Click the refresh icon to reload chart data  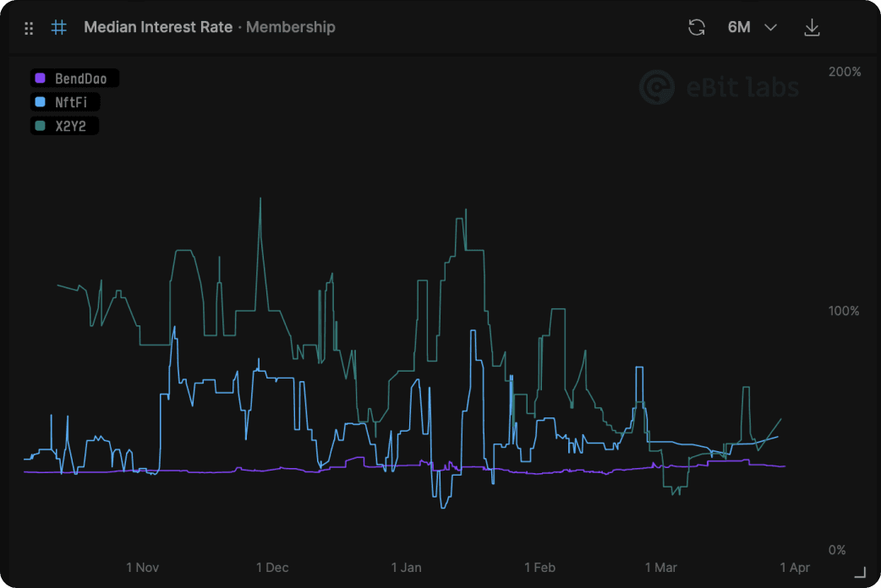tap(697, 27)
